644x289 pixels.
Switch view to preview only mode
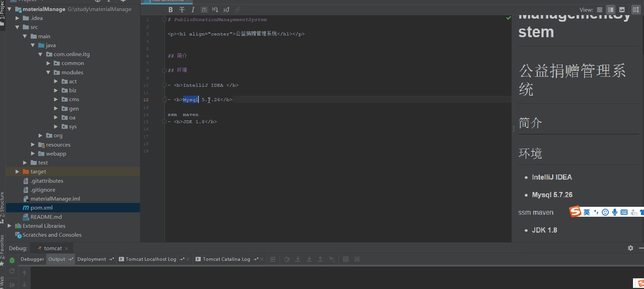click(x=622, y=10)
